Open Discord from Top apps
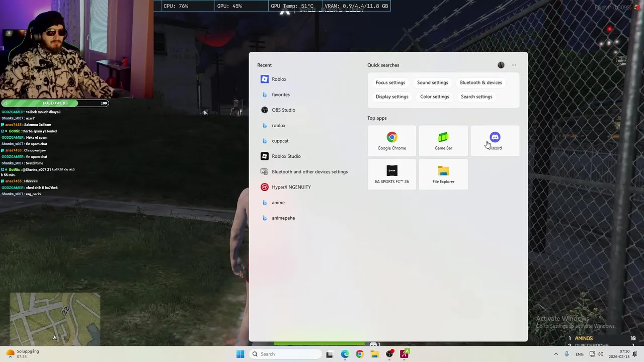This screenshot has height=362, width=644. click(495, 141)
